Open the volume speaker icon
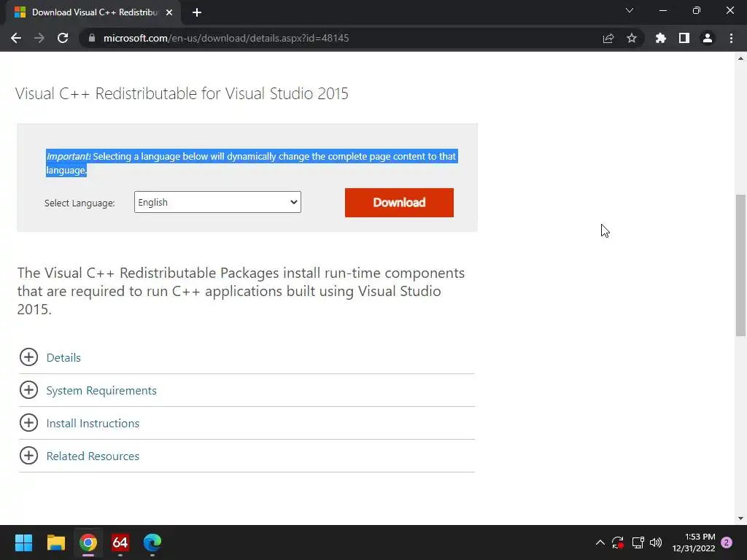747x560 pixels. (x=656, y=542)
